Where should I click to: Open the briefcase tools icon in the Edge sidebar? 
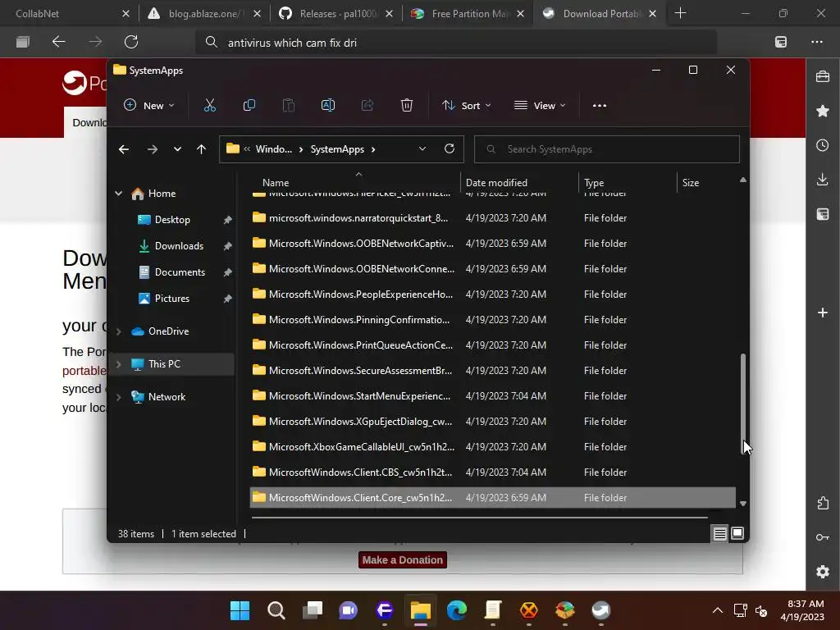(823, 76)
